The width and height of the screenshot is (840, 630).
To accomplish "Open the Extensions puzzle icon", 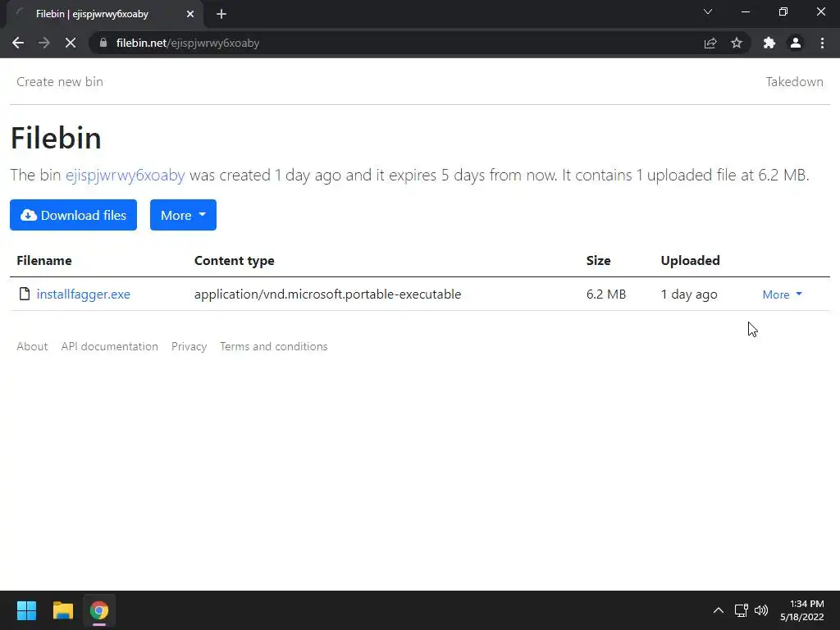I will [769, 43].
